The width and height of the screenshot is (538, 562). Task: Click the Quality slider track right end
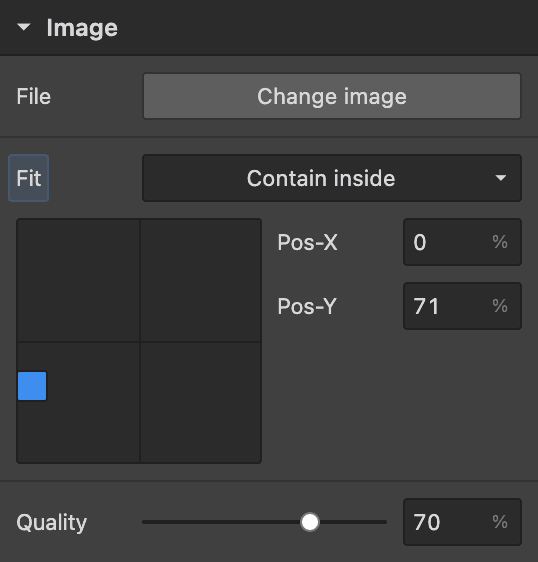coord(384,522)
